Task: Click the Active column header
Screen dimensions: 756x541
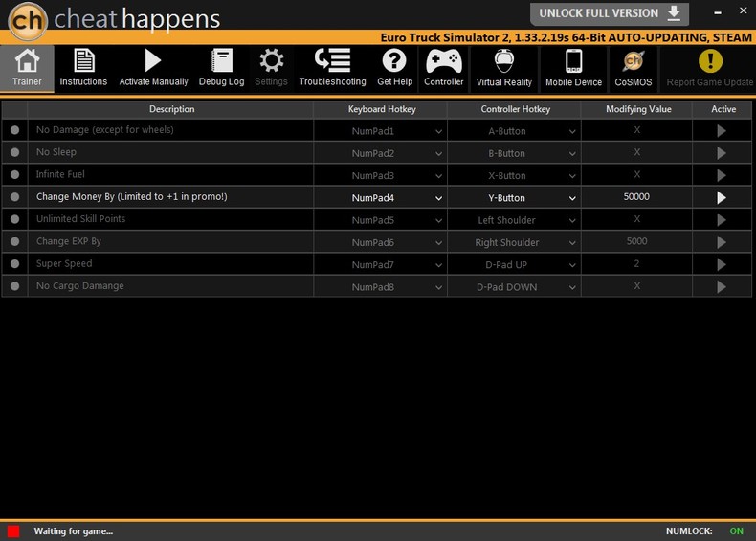Action: point(723,109)
